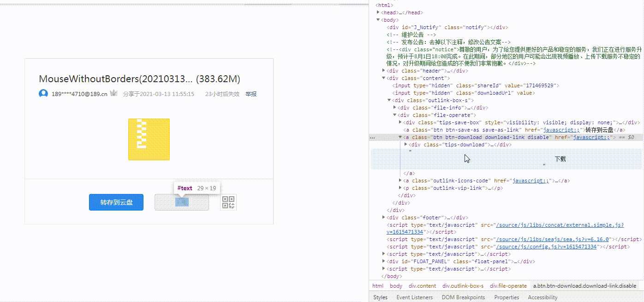
Task: Click the QR code icon button
Action: (x=228, y=202)
